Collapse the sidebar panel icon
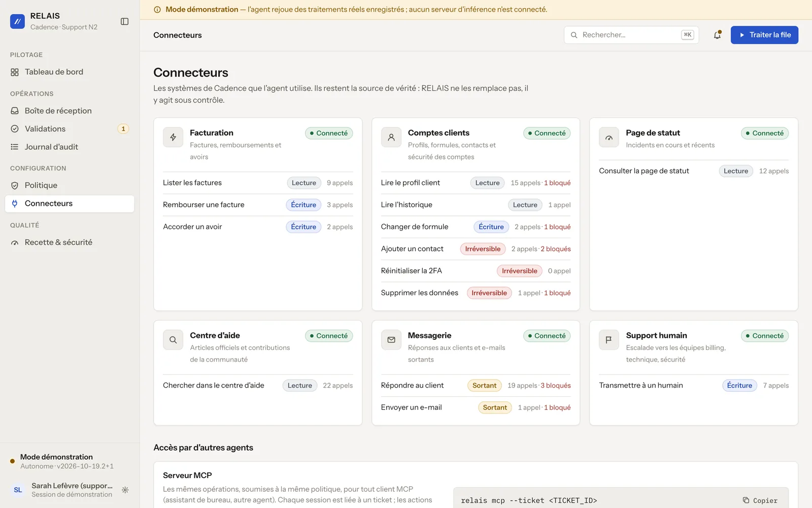This screenshot has height=508, width=812. [124, 21]
